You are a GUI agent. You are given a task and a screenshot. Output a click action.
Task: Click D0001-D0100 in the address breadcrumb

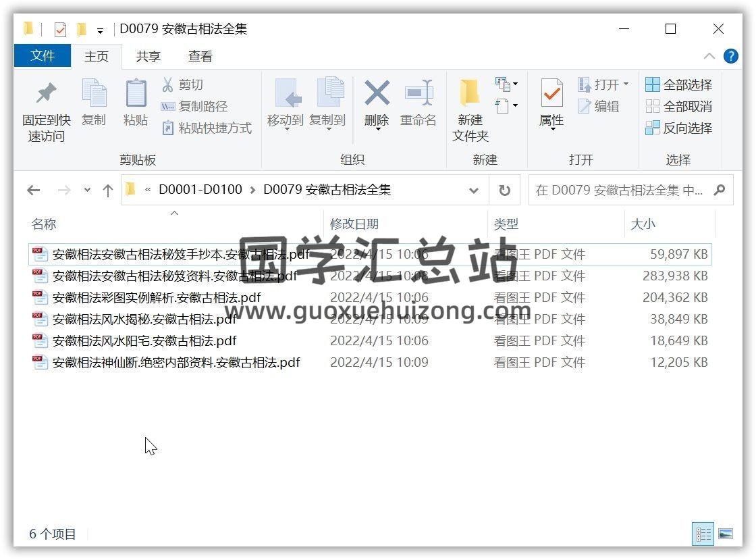200,190
